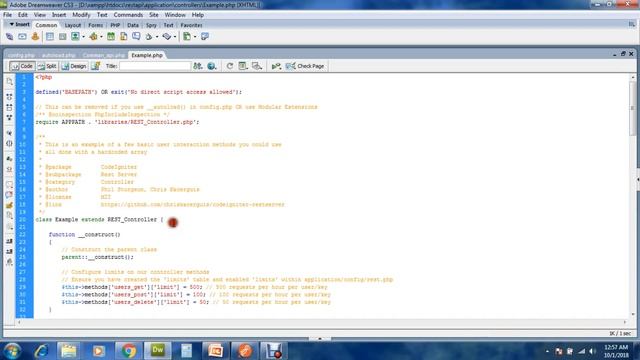This screenshot has width=640, height=360.
Task: Insert an Email Link from the Common bar
Action: click(x=22, y=37)
